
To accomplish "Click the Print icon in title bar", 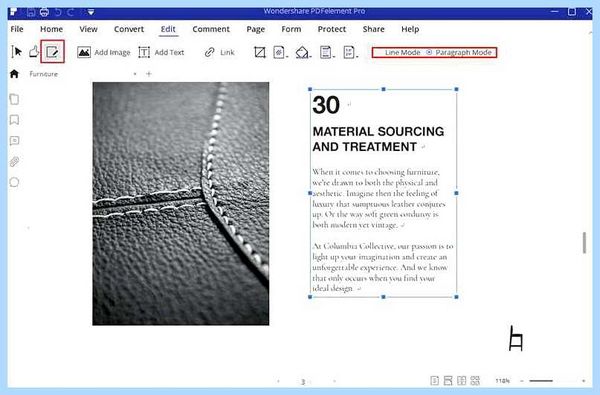I will tap(44, 12).
